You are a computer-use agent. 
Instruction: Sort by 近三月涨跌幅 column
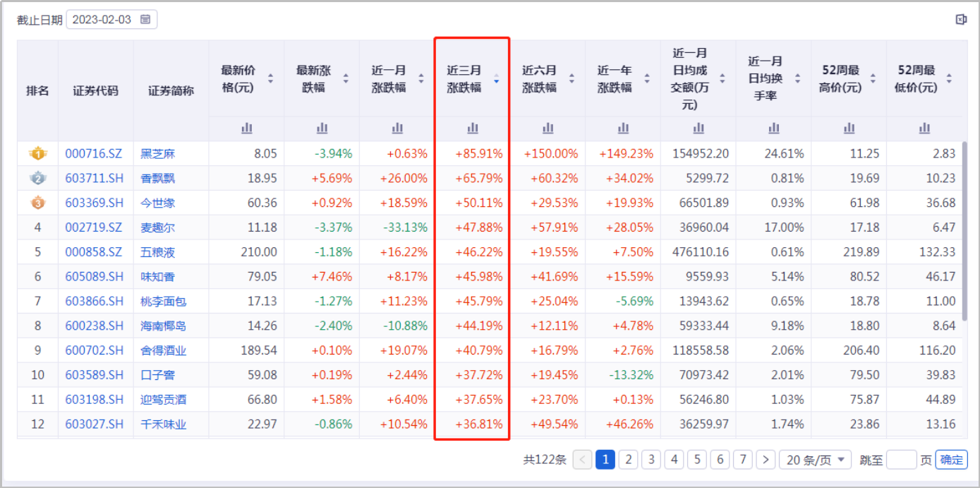[496, 78]
